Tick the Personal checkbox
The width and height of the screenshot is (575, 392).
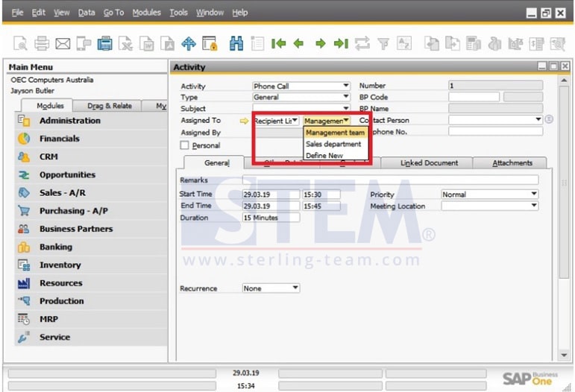pyautogui.click(x=184, y=145)
